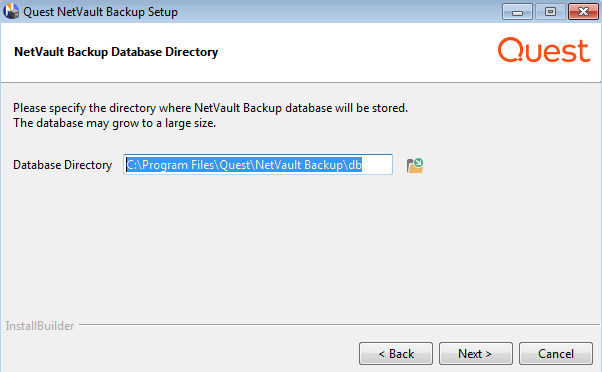The image size is (602, 372).
Task: Click the horizontal separator line next to InstallBuilder
Action: 339,324
